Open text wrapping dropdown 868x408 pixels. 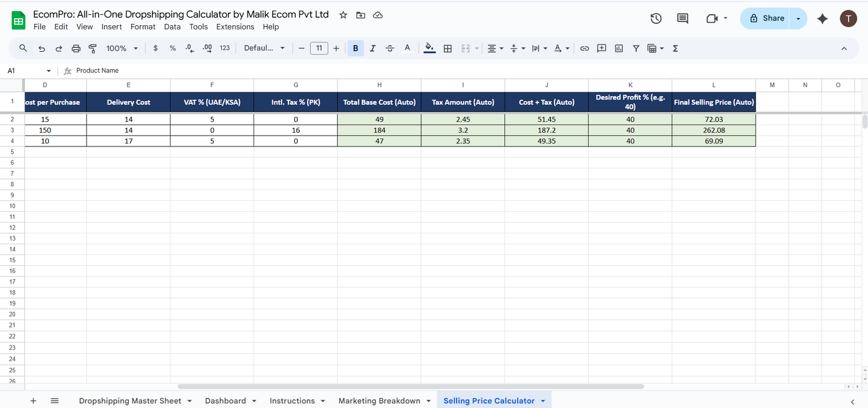point(539,48)
